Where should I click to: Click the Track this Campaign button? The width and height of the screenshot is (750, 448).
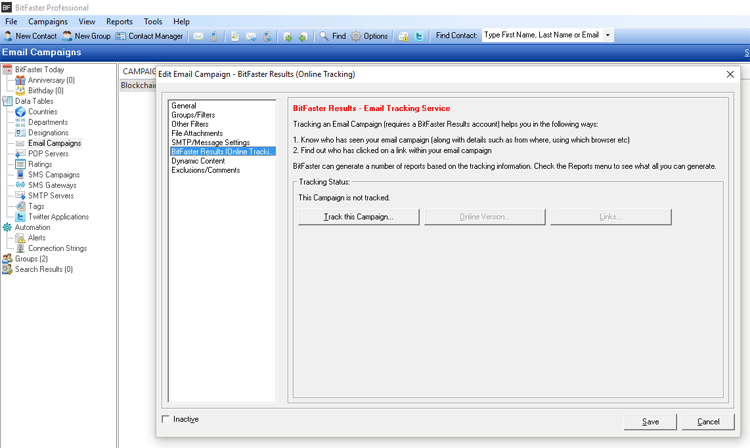359,217
